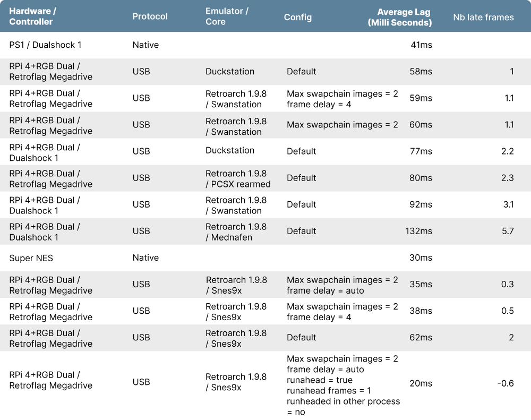This screenshot has width=531, height=420.
Task: Click the "Average Lag (Milli Seconds)" header
Action: [400, 17]
